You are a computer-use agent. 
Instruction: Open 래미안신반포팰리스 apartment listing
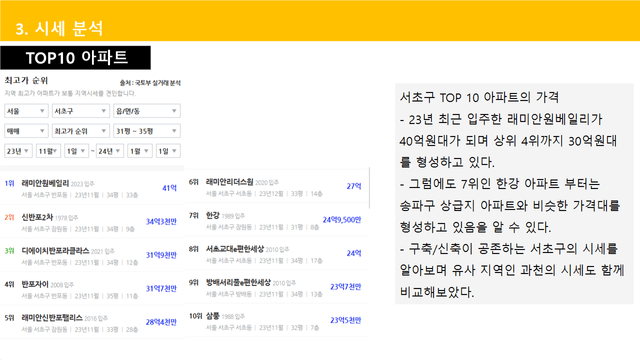[x=52, y=318]
